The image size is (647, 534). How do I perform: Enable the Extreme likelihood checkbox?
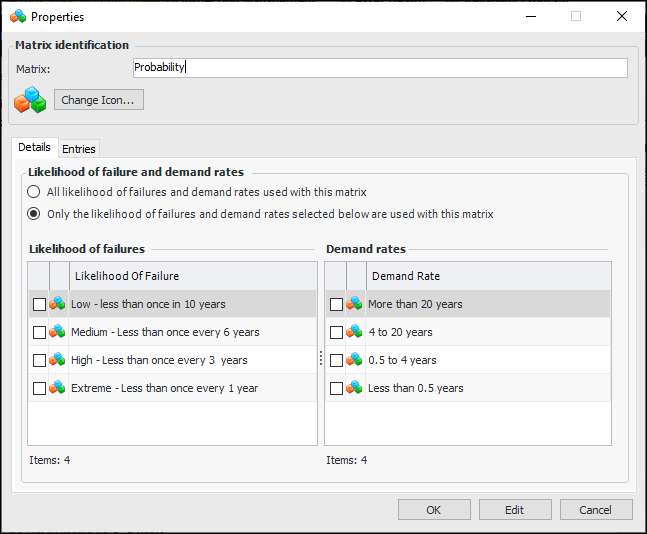pyautogui.click(x=39, y=388)
